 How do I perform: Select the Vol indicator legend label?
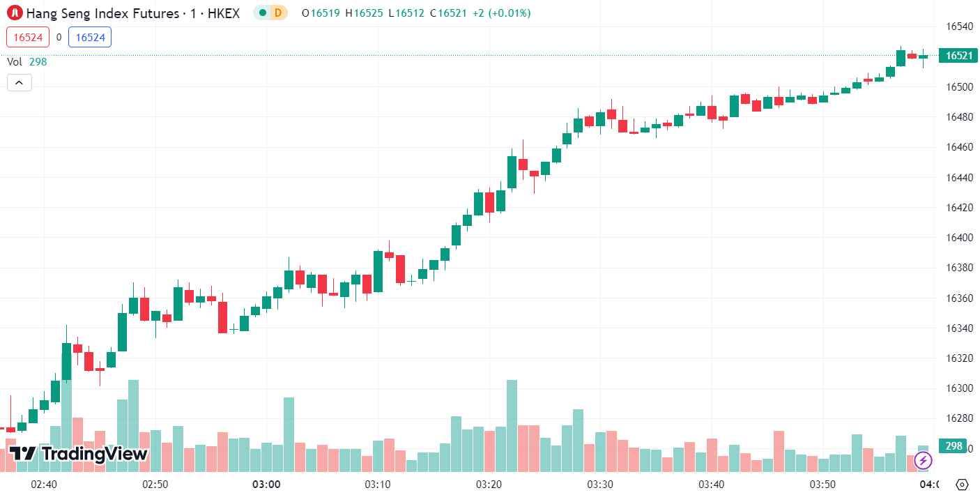15,61
